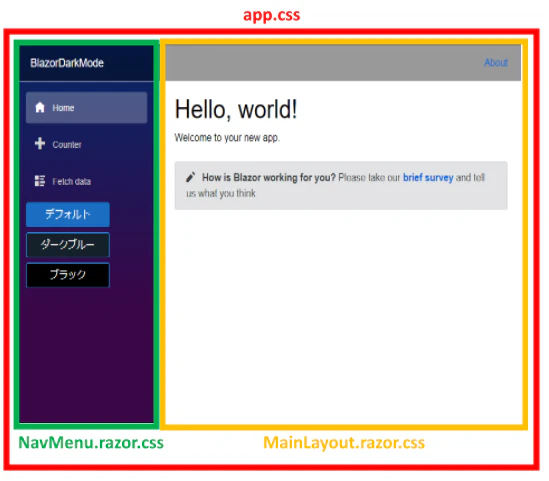Select the デフォルト theme button

click(x=68, y=214)
